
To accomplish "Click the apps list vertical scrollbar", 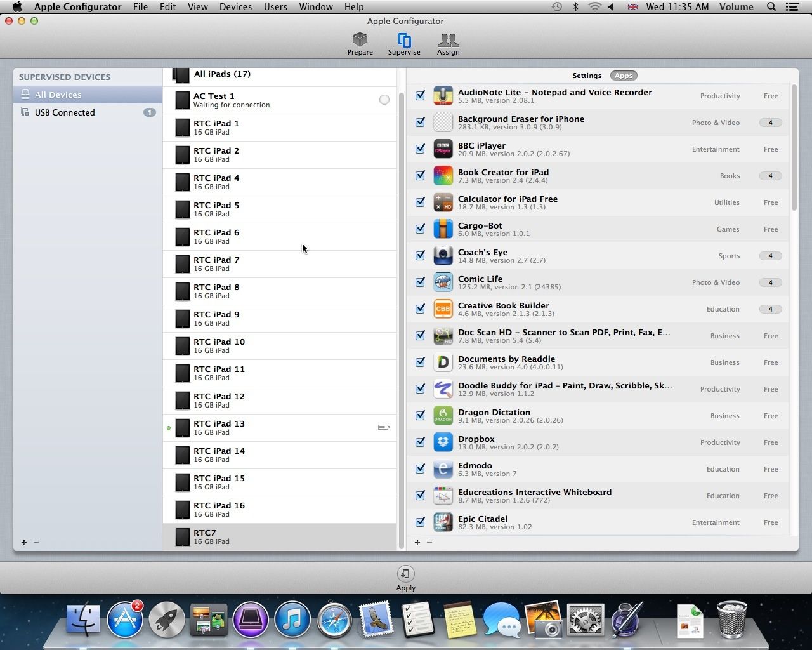I will [794, 147].
